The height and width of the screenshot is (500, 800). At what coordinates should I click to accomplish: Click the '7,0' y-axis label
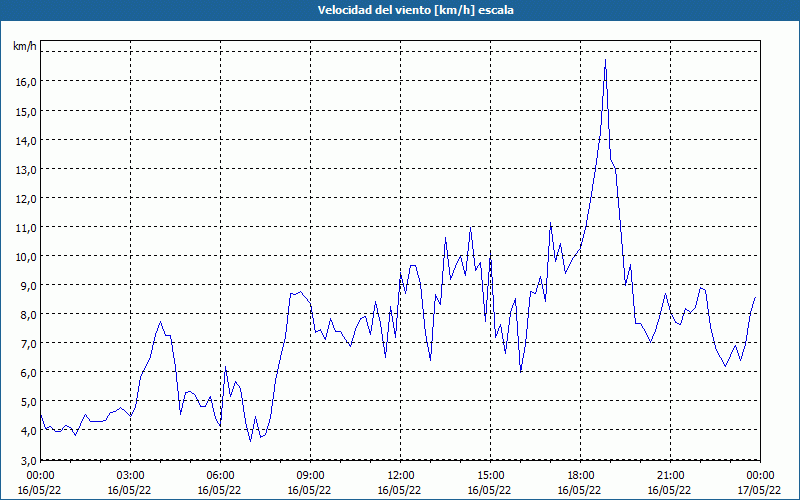(28, 344)
